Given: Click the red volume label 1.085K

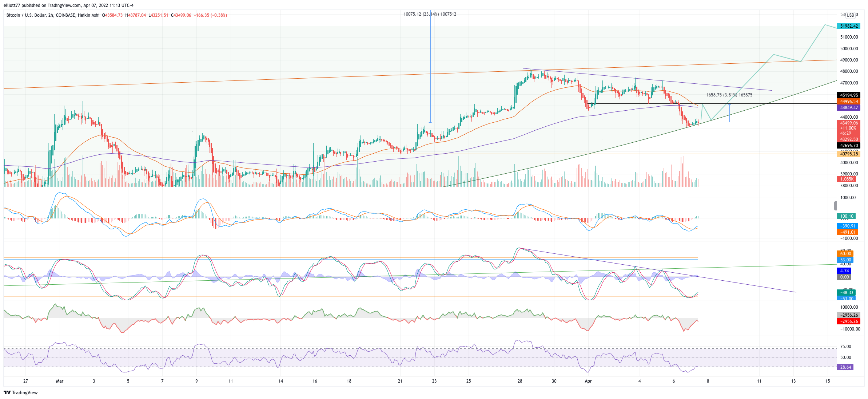Looking at the screenshot, I should pos(847,179).
